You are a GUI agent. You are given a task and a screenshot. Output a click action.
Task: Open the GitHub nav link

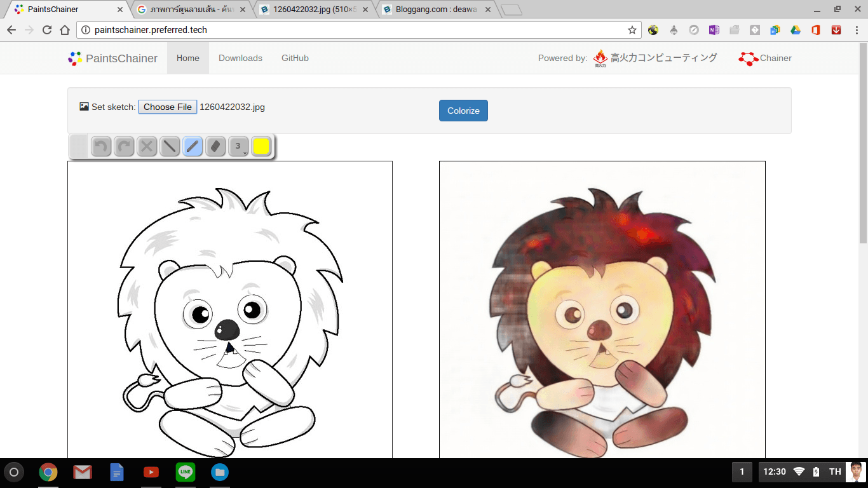(295, 58)
